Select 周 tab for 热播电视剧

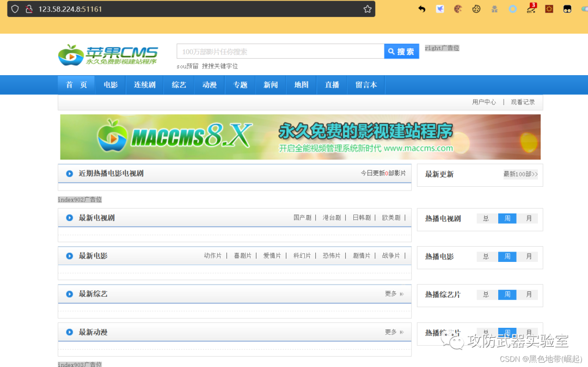507,218
